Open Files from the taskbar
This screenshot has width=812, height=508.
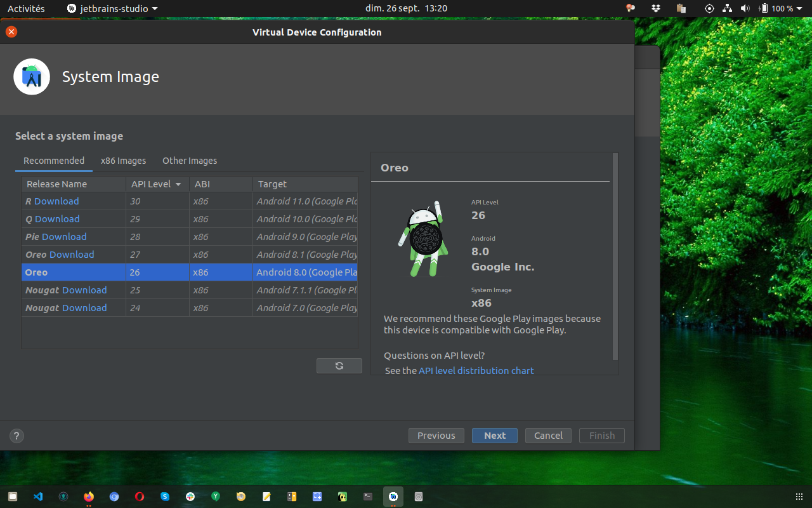point(13,497)
